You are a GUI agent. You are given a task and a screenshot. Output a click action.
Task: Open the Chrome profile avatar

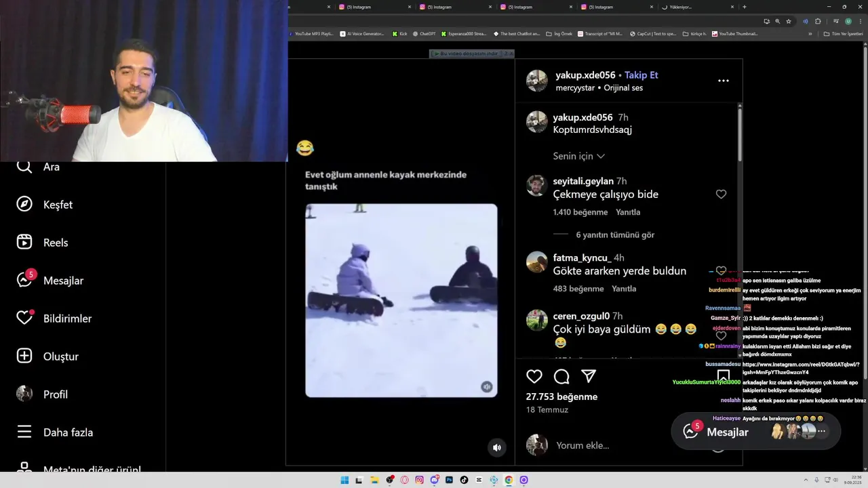[848, 21]
